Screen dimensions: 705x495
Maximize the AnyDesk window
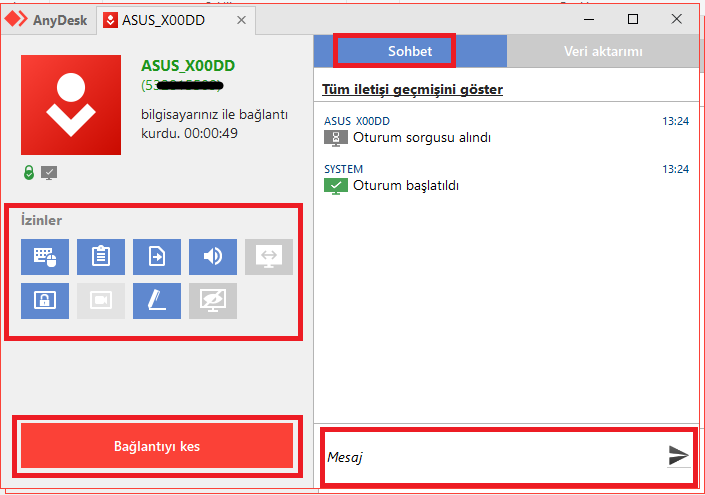tap(633, 19)
